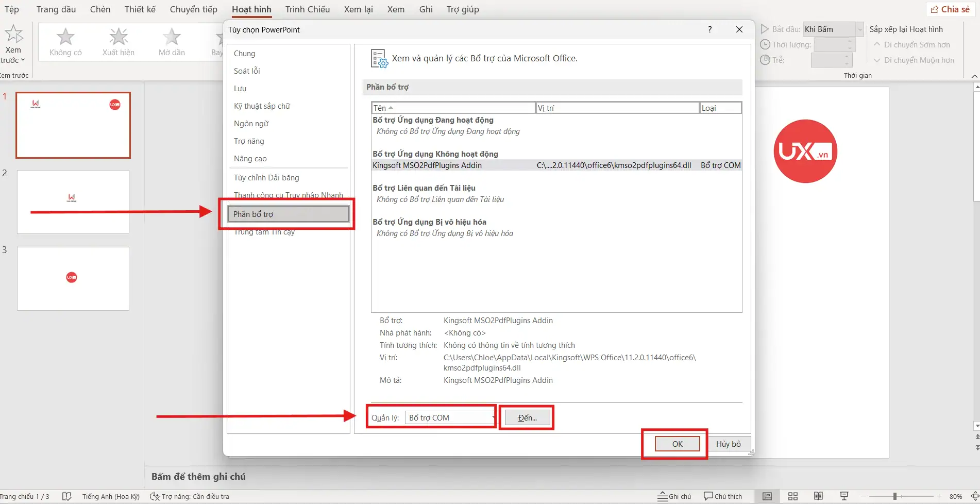Viewport: 980px width, 504px height.
Task: Select slide 3 thumbnail
Action: click(73, 278)
